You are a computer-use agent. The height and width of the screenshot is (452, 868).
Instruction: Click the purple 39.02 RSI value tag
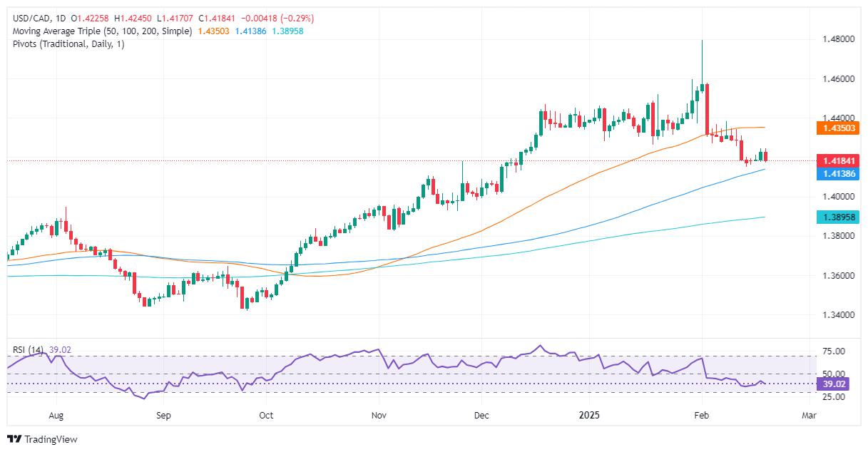pyautogui.click(x=827, y=384)
